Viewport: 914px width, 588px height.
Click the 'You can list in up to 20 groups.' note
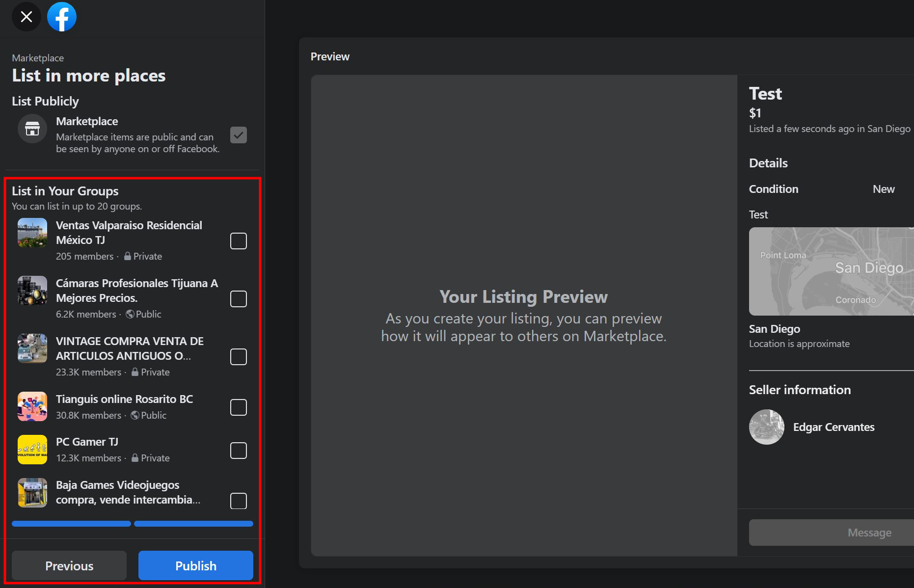(x=77, y=206)
